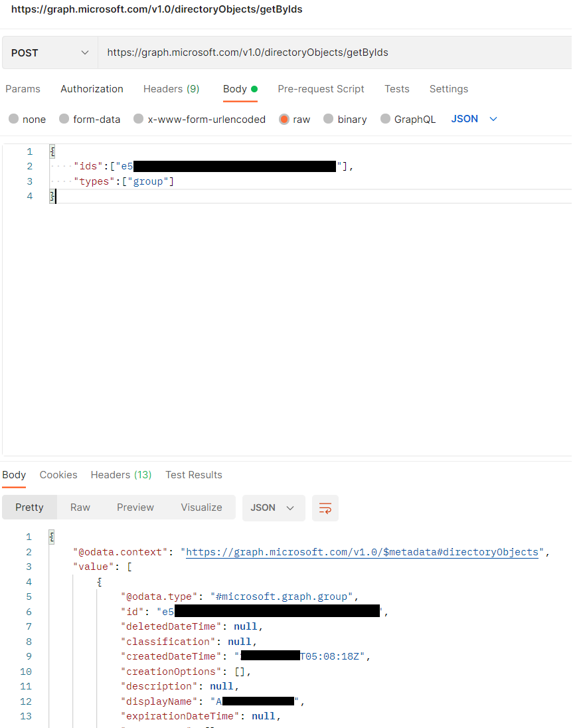Open the POST method dropdown

49,52
